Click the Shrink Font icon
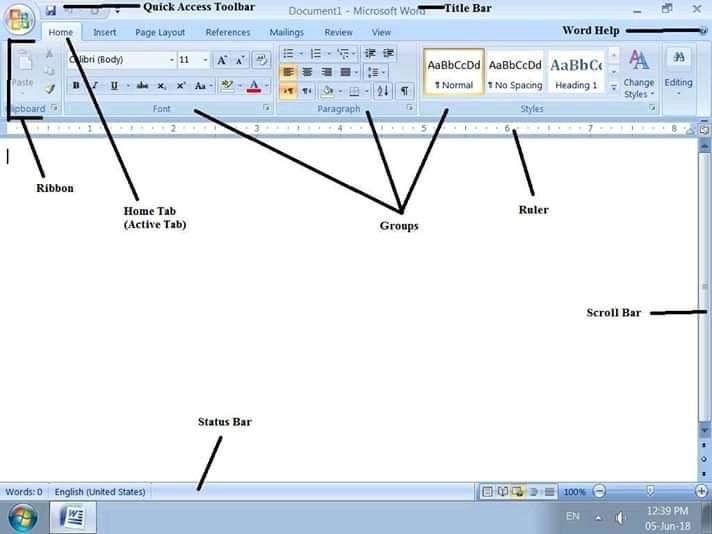 (240, 60)
